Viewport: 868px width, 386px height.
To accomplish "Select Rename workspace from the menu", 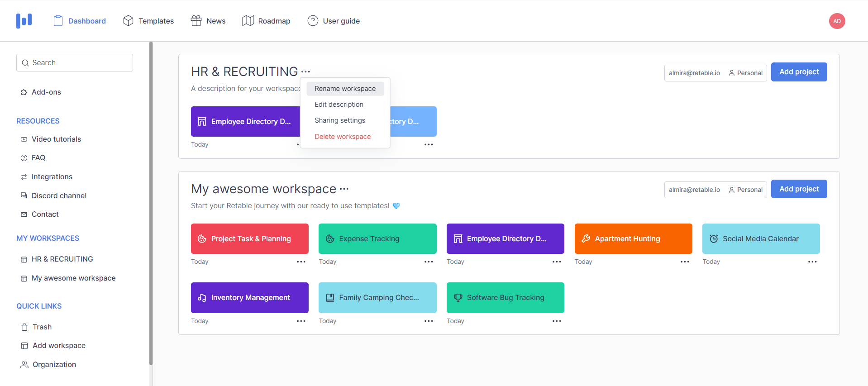I will [345, 89].
